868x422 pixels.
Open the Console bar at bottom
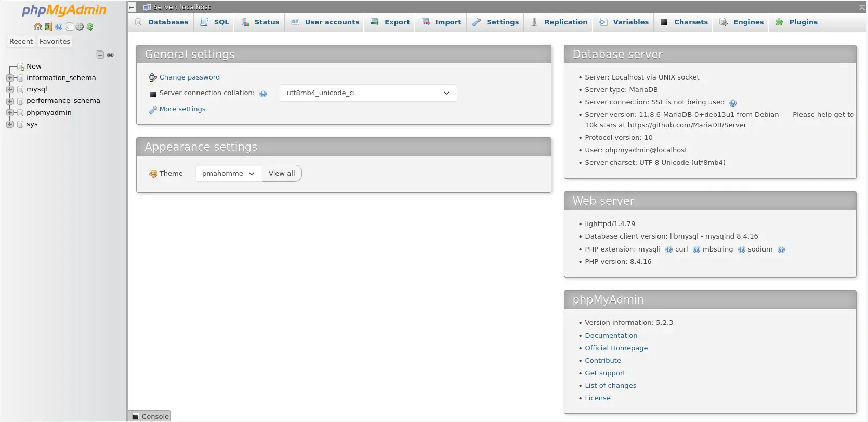click(150, 416)
